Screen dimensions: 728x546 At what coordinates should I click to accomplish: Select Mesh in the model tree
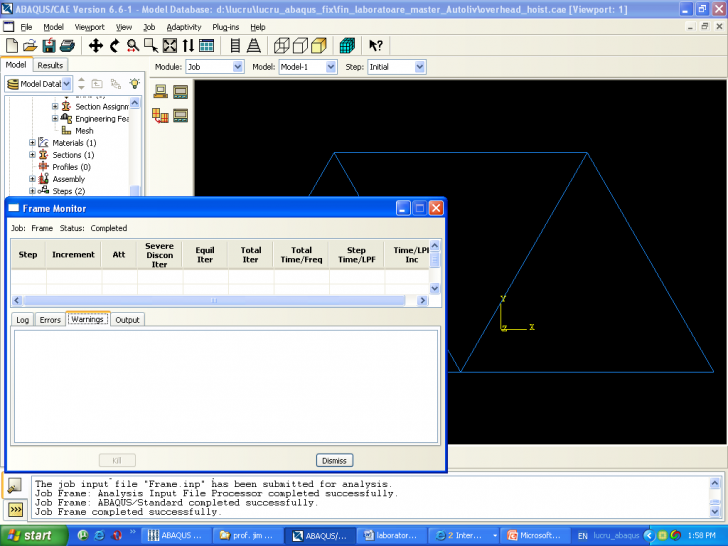[x=84, y=131]
